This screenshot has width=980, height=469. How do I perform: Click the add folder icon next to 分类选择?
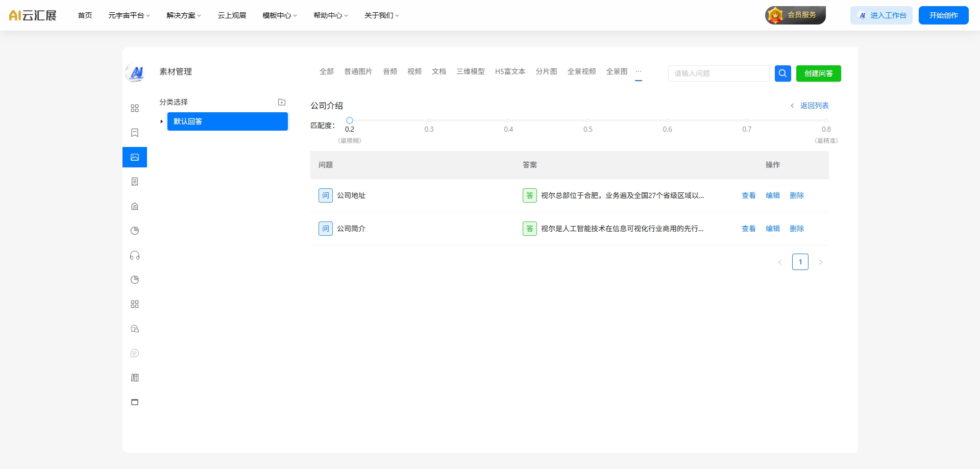(x=282, y=102)
